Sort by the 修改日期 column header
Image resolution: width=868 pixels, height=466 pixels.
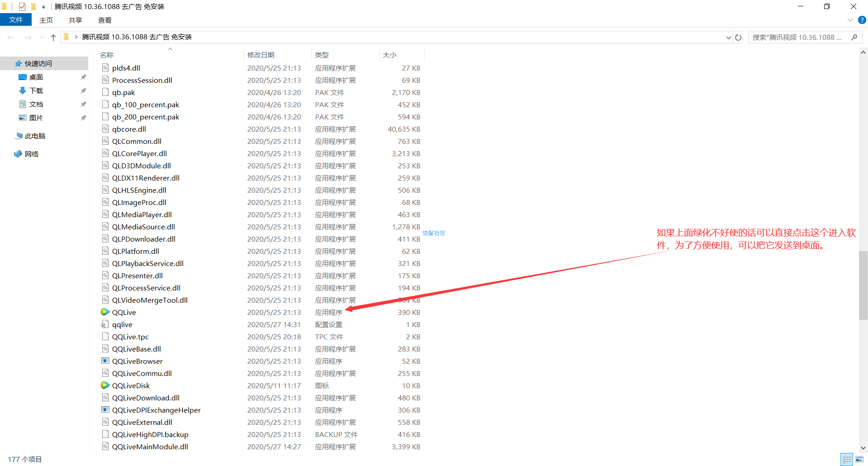click(261, 55)
